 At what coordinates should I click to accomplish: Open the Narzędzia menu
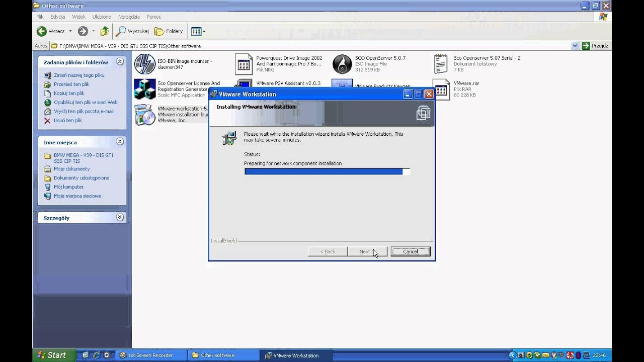coord(129,17)
